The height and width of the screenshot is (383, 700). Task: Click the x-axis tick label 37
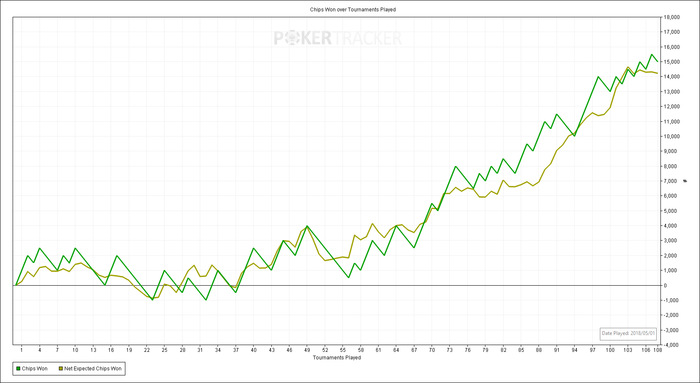pyautogui.click(x=235, y=351)
